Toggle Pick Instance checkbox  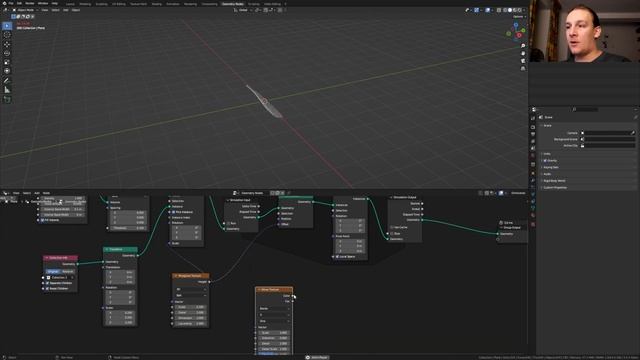coord(174,212)
